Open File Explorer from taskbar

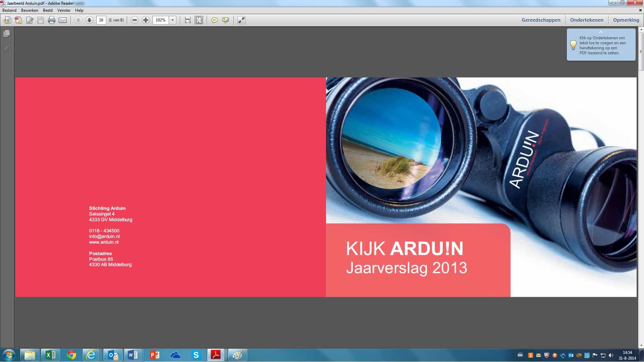(x=30, y=355)
